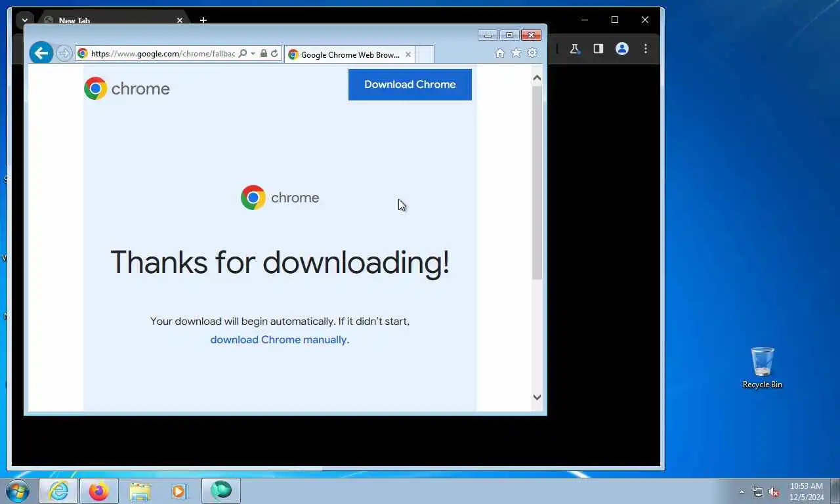Open the Chrome profile avatar
The image size is (840, 504).
622,49
